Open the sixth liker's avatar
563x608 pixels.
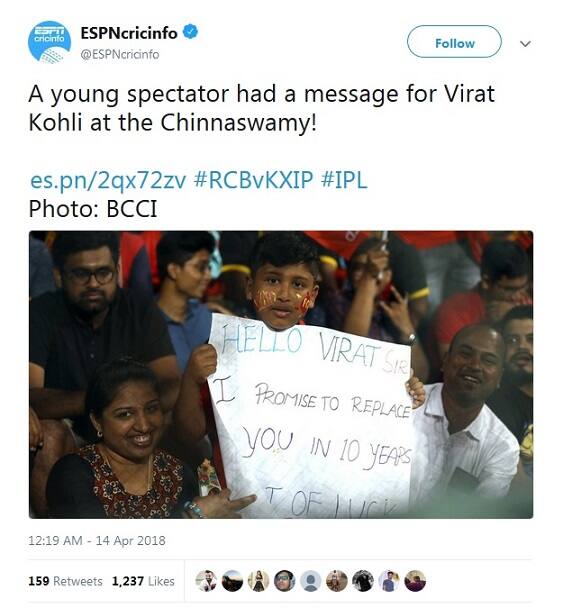point(337,581)
